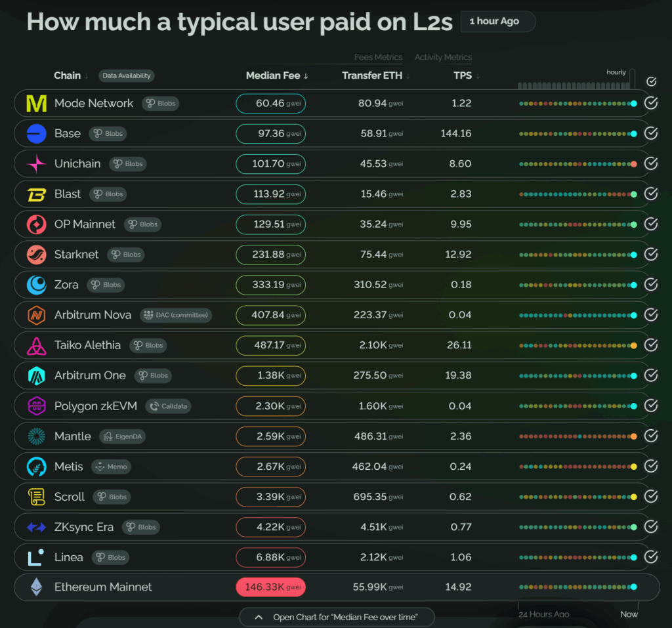Click the Linea logo icon
672x628 pixels.
pos(36,557)
